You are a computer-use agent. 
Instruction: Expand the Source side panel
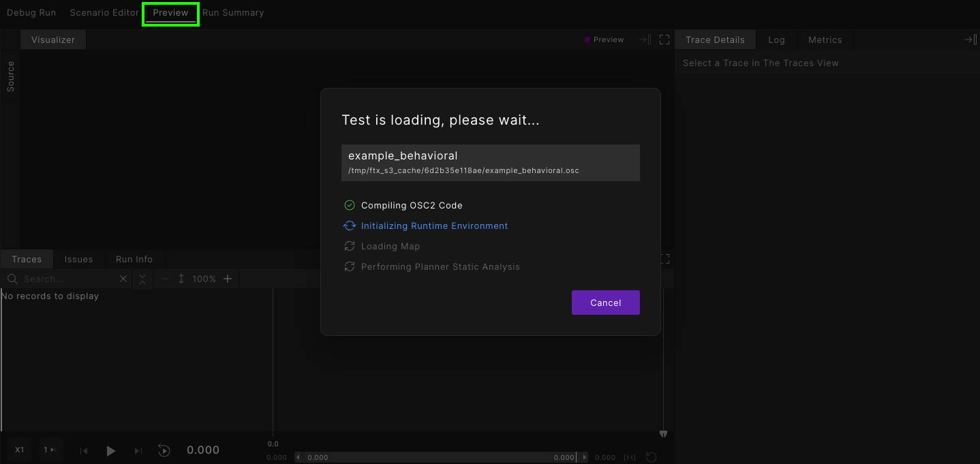pos(10,76)
